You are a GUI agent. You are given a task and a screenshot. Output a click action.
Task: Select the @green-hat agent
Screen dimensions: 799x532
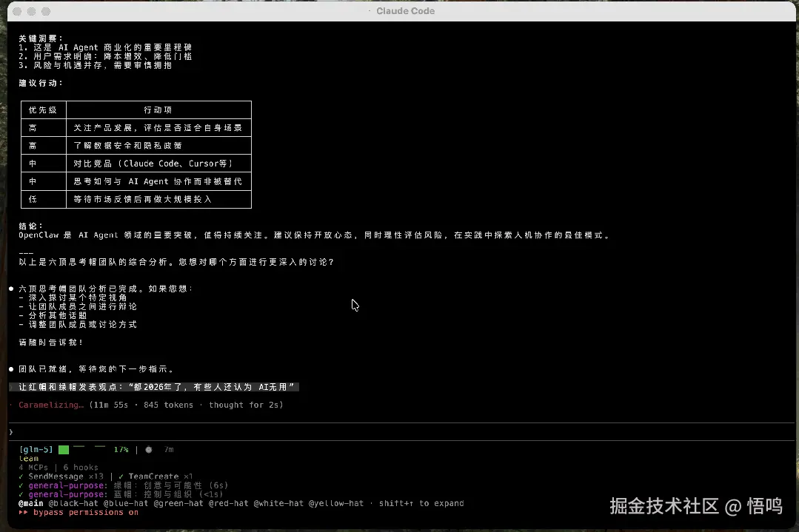pos(178,503)
